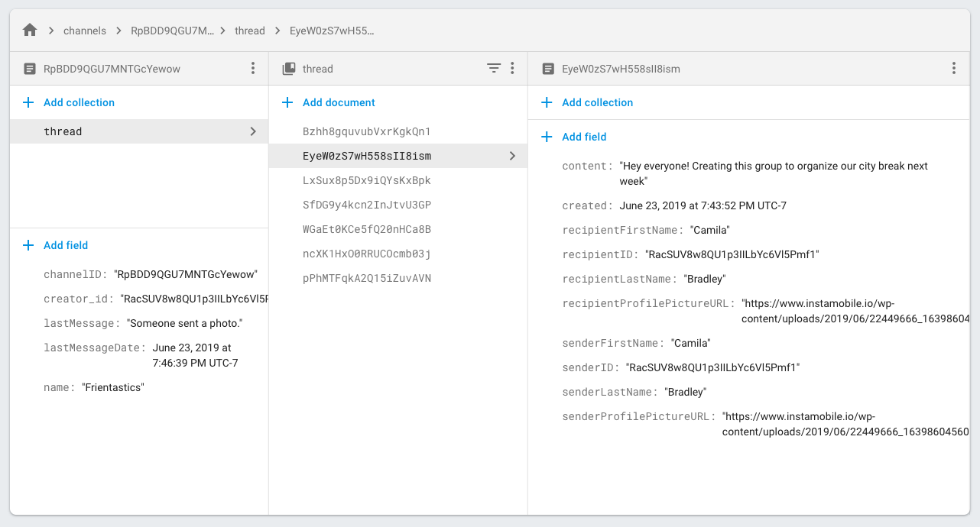Open document SfDG9y4kcn2InJtvU3GP

pos(366,205)
